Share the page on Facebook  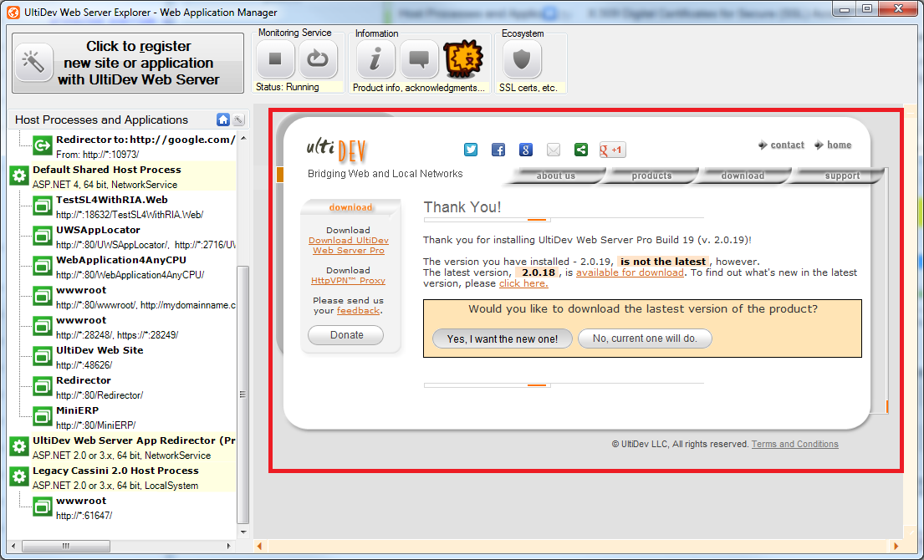click(498, 150)
